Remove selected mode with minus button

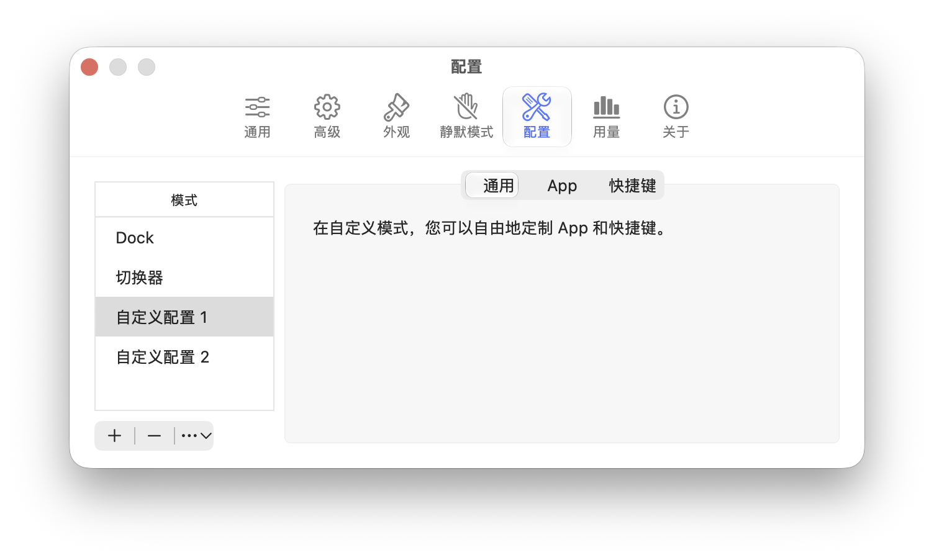[x=155, y=436]
